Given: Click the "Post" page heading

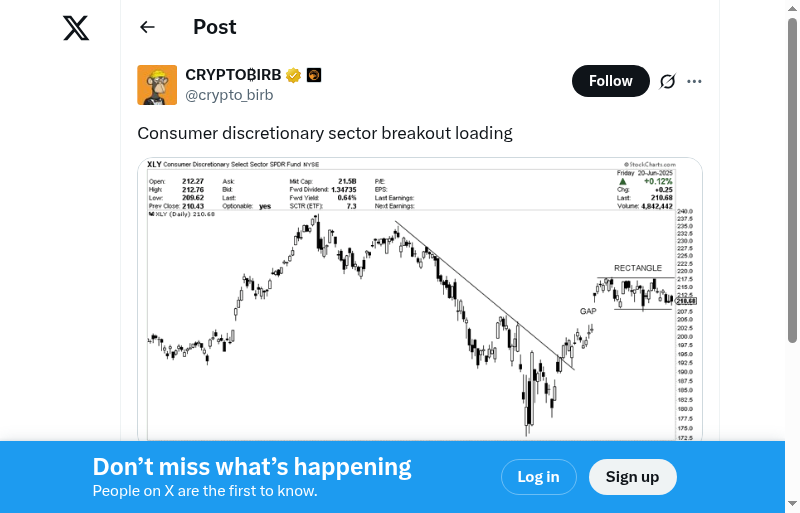Looking at the screenshot, I should pyautogui.click(x=215, y=27).
